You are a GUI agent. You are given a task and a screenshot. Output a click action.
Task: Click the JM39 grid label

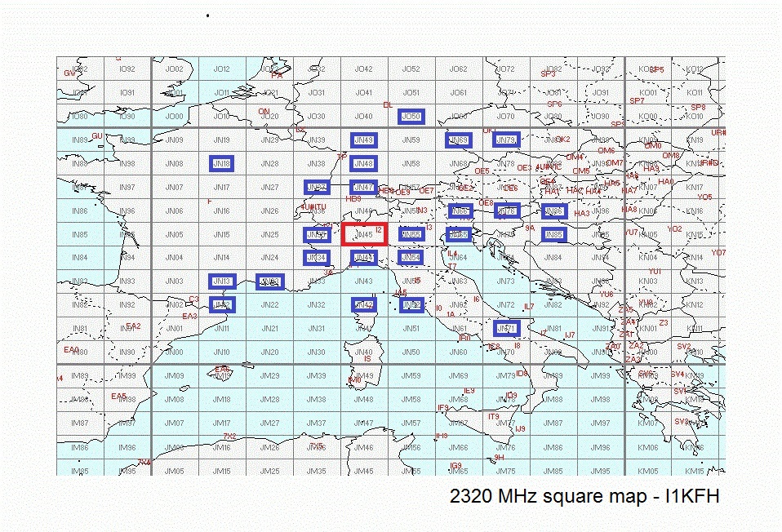pos(316,376)
